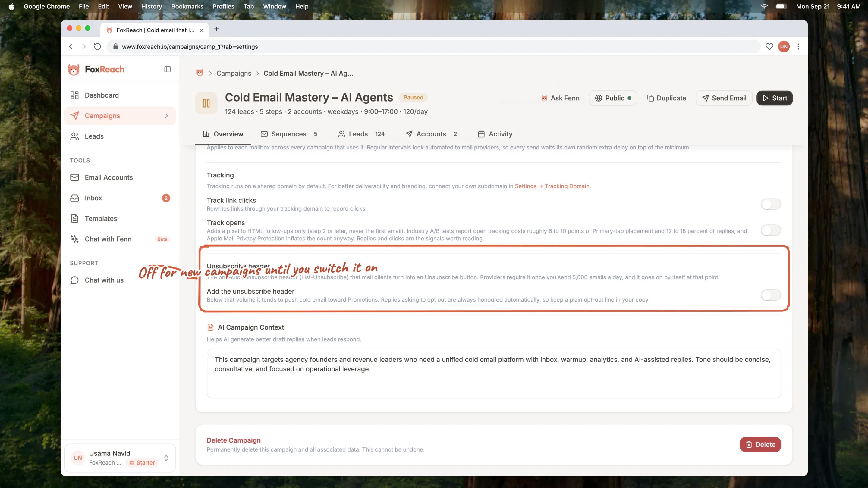Viewport: 868px width, 488px height.
Task: Switch to the Overview tab
Action: point(223,134)
